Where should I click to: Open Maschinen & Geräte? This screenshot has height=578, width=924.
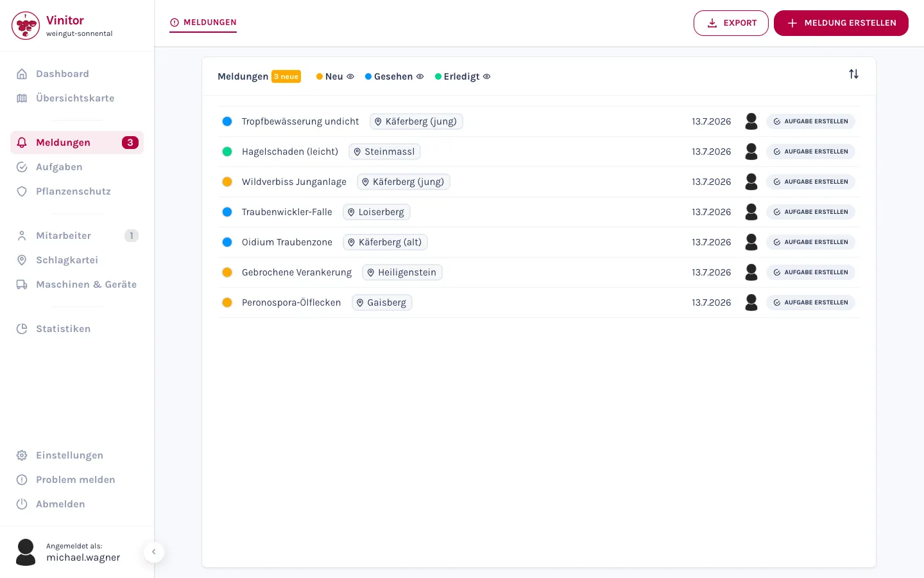coord(77,285)
